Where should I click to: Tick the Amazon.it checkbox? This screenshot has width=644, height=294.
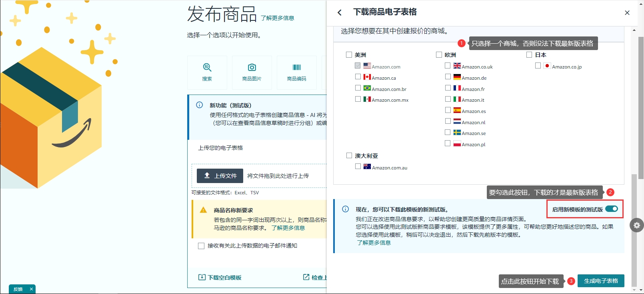point(448,99)
